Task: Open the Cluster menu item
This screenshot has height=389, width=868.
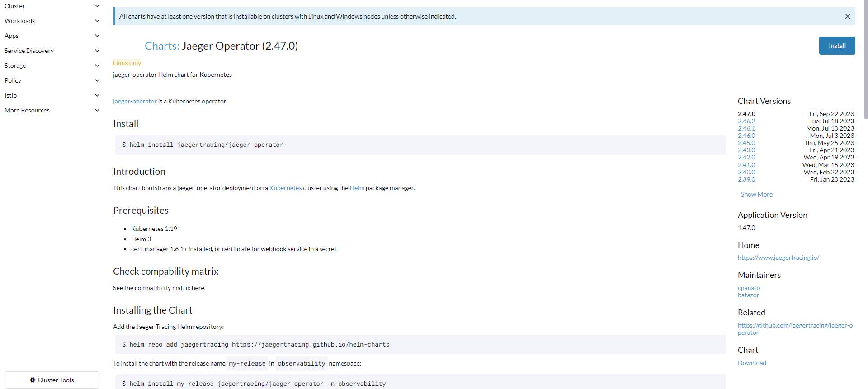Action: [x=14, y=6]
